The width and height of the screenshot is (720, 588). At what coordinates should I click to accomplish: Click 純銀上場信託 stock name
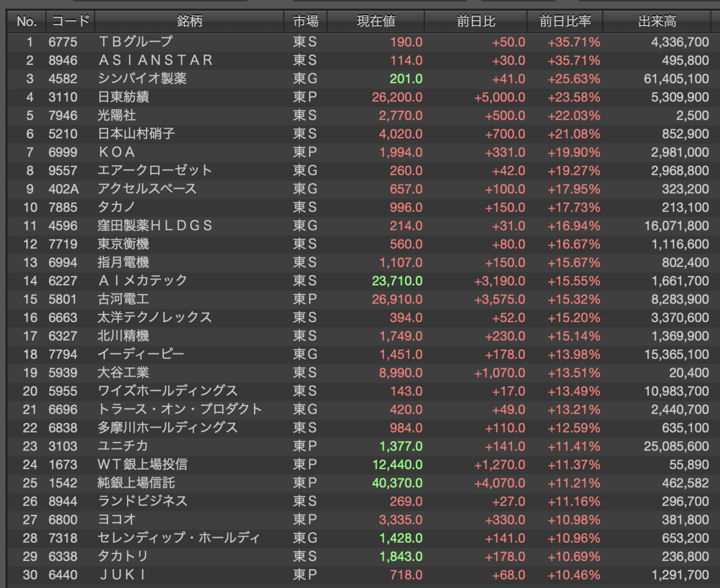click(x=136, y=483)
